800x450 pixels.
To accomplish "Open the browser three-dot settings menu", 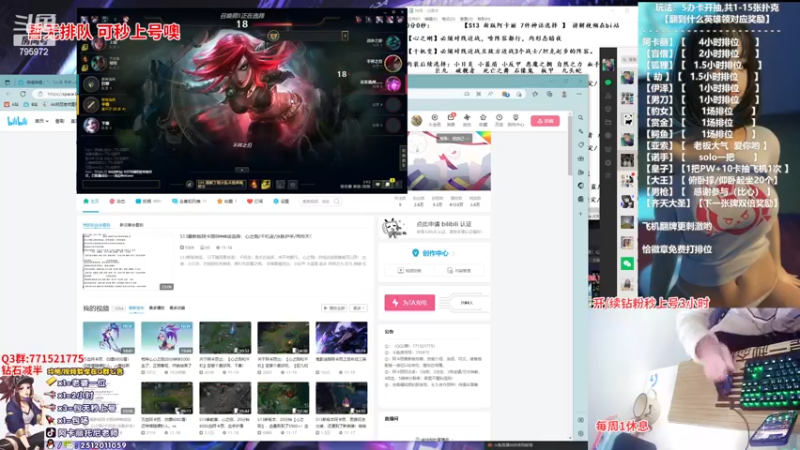I will [x=579, y=94].
